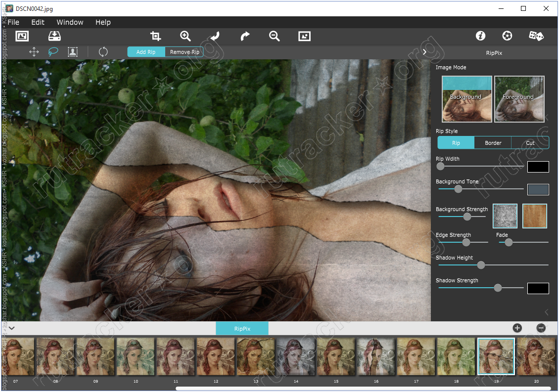Click the save image icon
The image size is (559, 392).
[54, 36]
